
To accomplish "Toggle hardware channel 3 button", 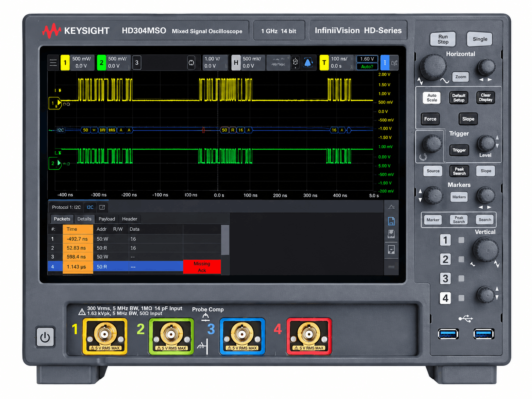I will click(445, 278).
